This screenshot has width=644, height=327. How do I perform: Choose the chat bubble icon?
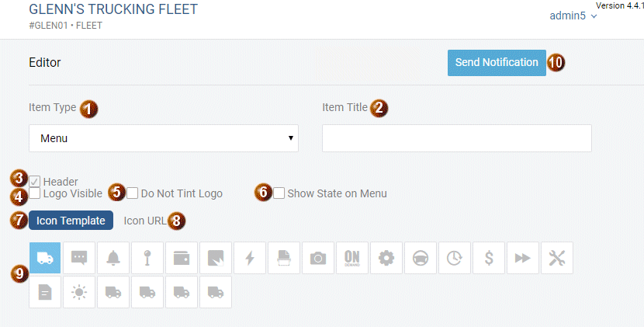click(x=79, y=258)
